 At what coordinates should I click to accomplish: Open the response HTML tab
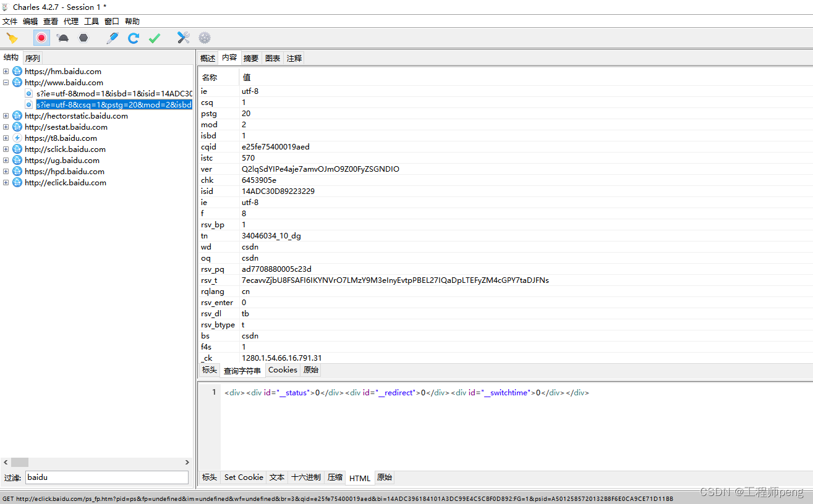360,478
